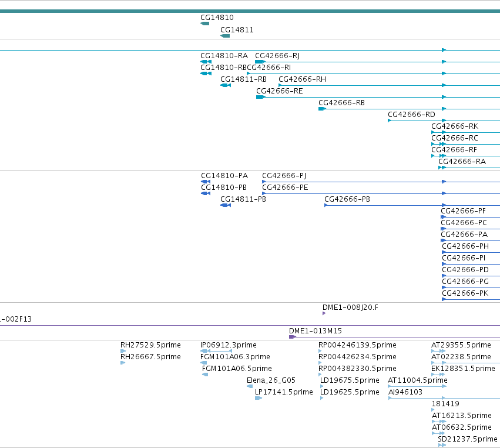Open the CG14811-RB transcript

pos(243,79)
